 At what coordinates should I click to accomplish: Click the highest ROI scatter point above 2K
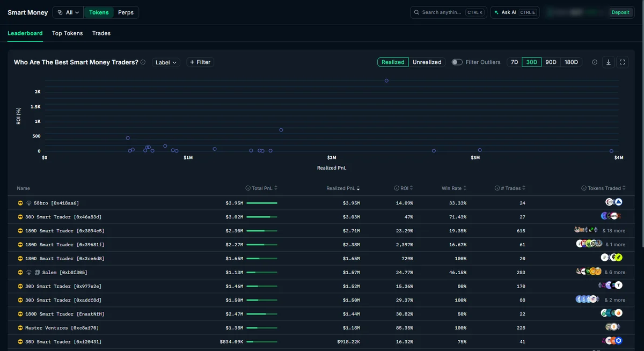click(x=386, y=81)
